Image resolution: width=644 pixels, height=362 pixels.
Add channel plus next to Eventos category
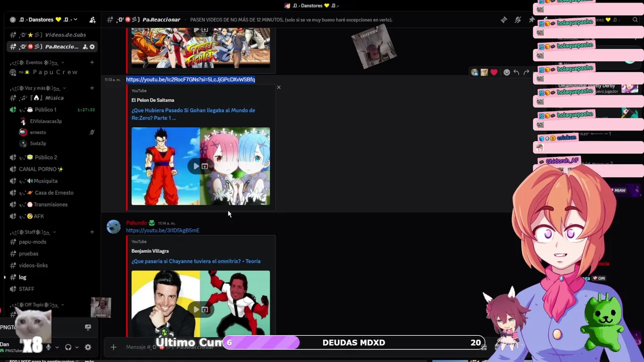(92, 62)
